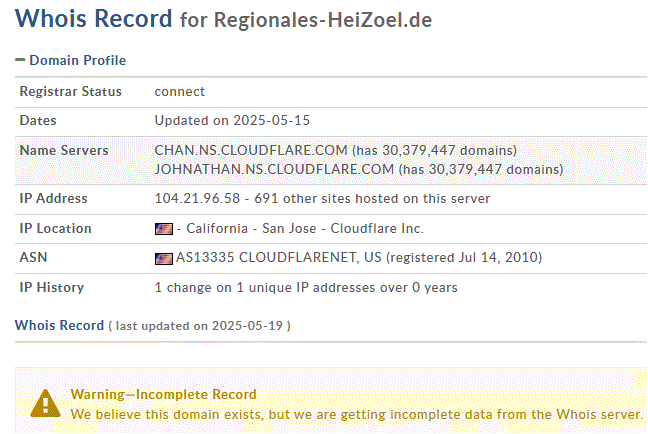Click the Regionales-HeiZoel.de page title
648x434 pixels.
[x=322, y=20]
